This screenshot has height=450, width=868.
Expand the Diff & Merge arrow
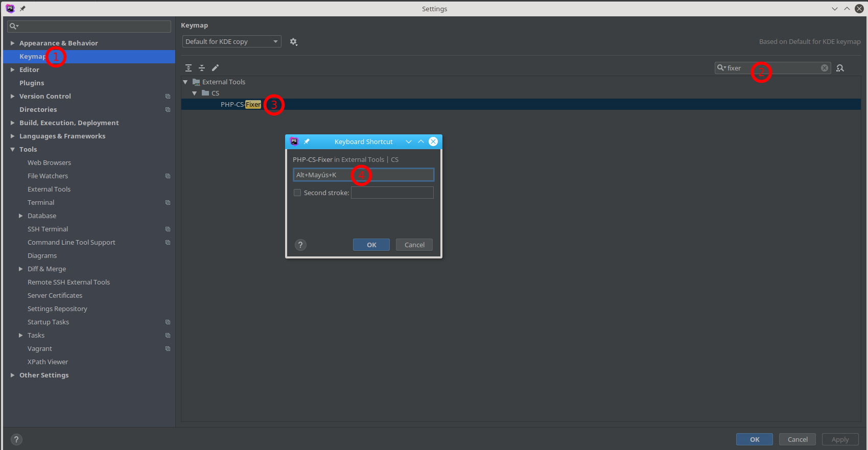coord(21,269)
